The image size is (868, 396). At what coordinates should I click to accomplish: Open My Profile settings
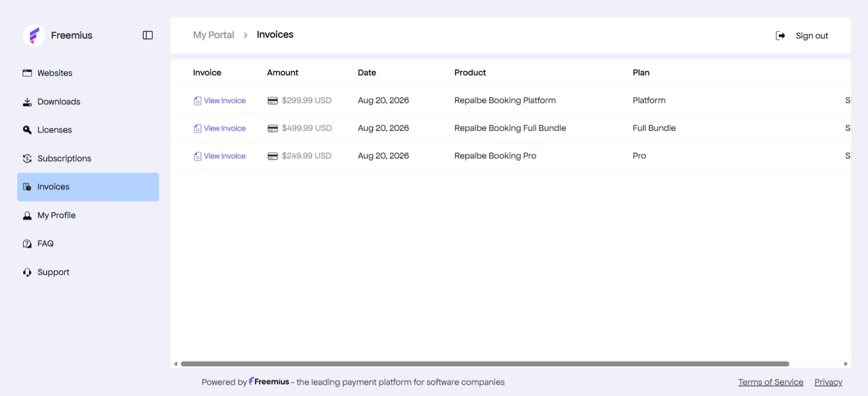click(88, 215)
